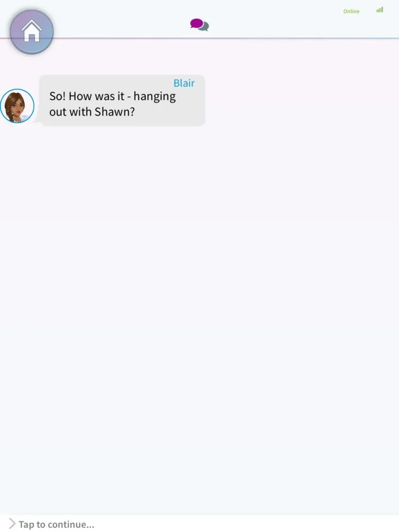Tap the white house symbol
The width and height of the screenshot is (399, 532).
coord(31,30)
